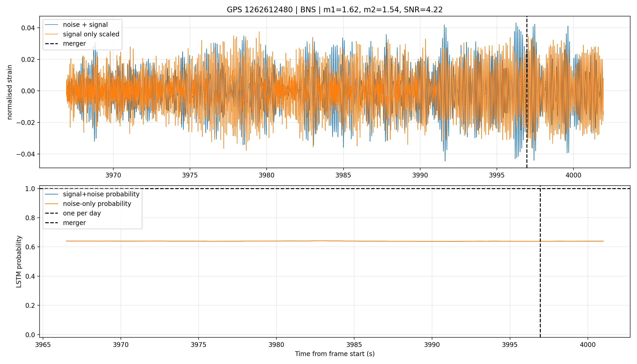Viewport: 637px width, 364px height.
Task: Click the 'noise-only probability' legend entry
Action: 97,204
